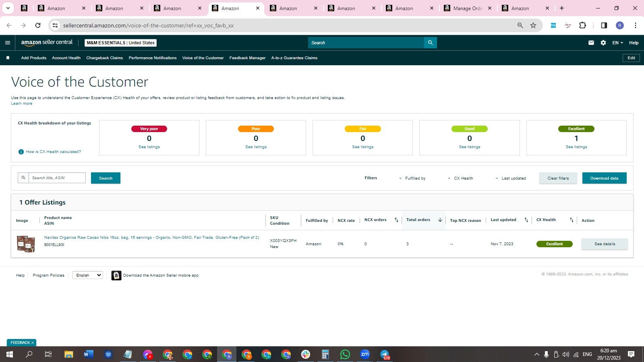Open Chargeback Claims in favorites bar
The image size is (644, 362).
(105, 58)
